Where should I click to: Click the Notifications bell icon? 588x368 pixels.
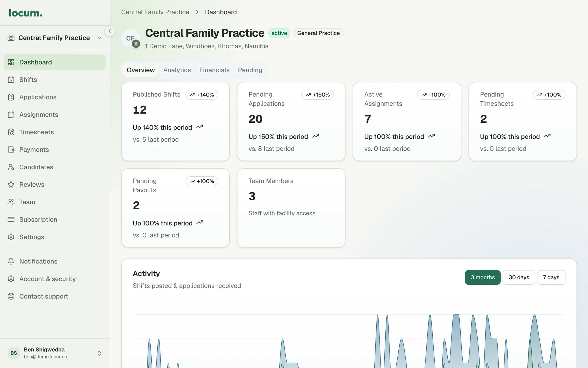click(x=11, y=261)
